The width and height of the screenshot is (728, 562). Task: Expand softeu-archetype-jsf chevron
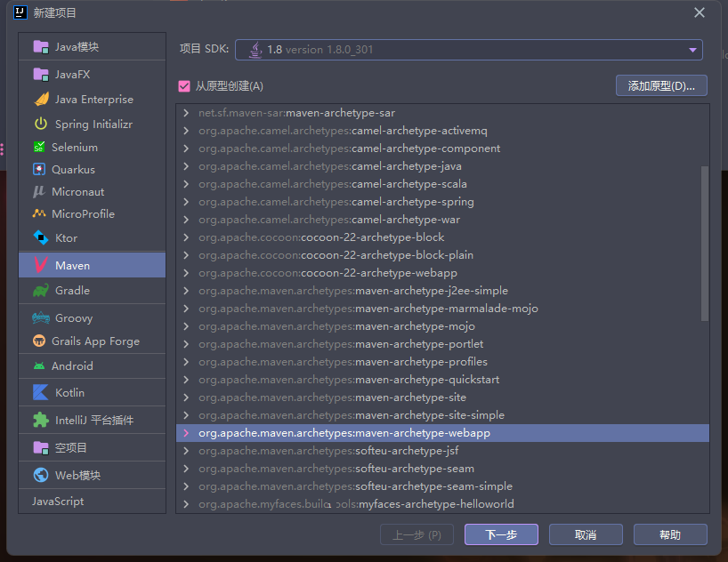point(186,450)
